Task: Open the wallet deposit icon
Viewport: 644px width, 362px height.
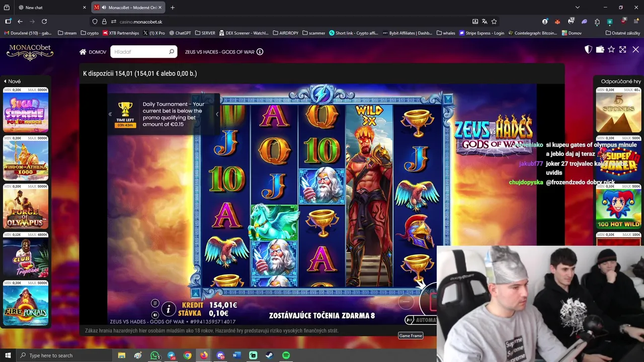Action: pyautogui.click(x=600, y=49)
